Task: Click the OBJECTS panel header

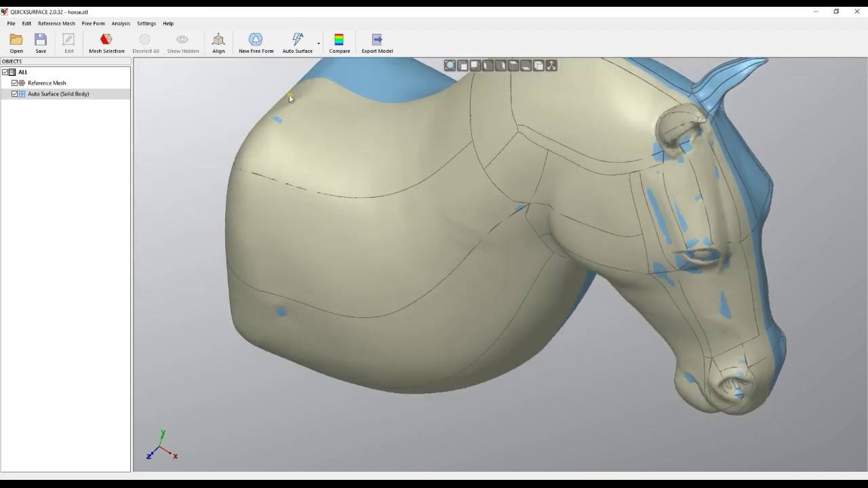Action: [65, 62]
